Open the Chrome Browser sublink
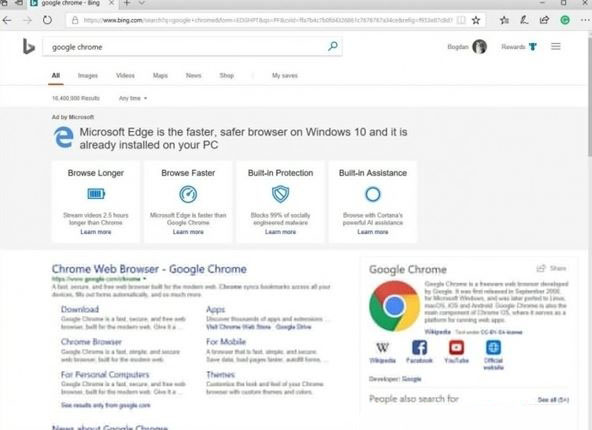 (91, 342)
